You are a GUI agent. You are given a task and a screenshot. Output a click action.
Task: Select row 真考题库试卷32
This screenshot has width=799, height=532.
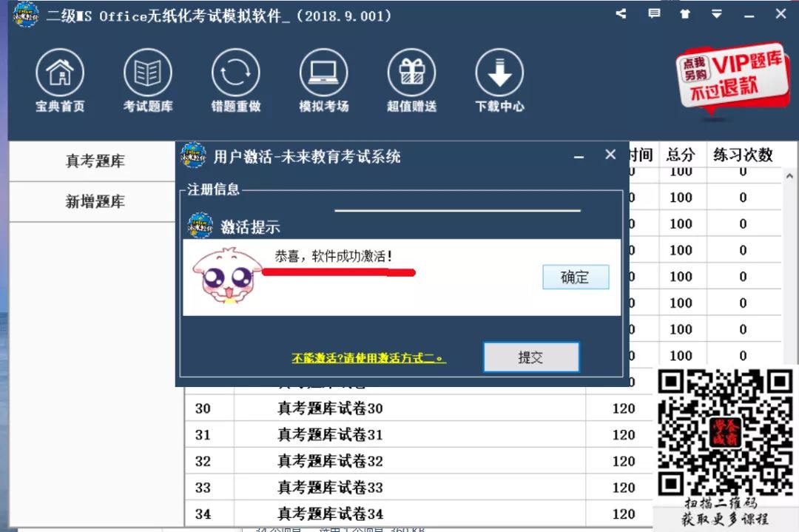(x=418, y=461)
